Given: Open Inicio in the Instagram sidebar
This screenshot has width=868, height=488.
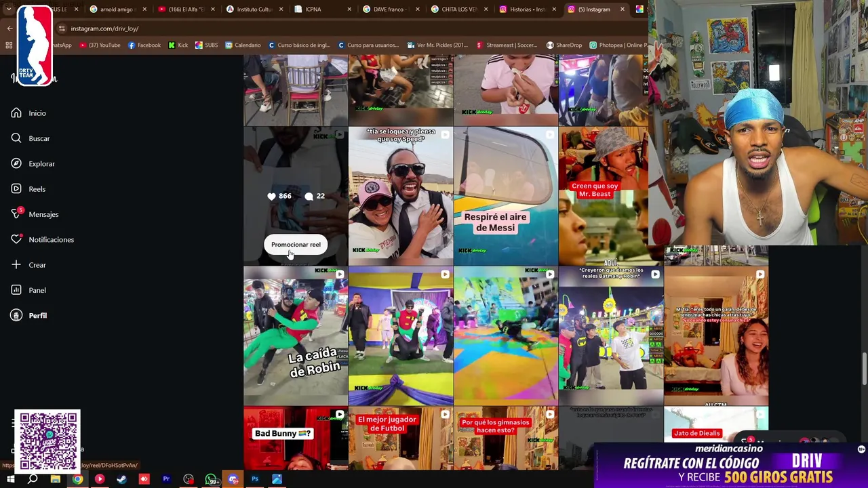Looking at the screenshot, I should pos(28,113).
